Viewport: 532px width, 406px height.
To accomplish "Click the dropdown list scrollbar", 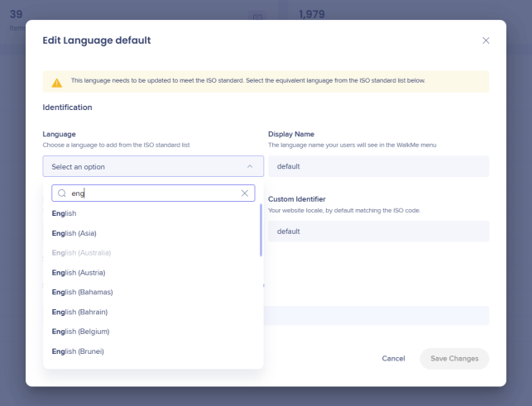I will tap(261, 232).
